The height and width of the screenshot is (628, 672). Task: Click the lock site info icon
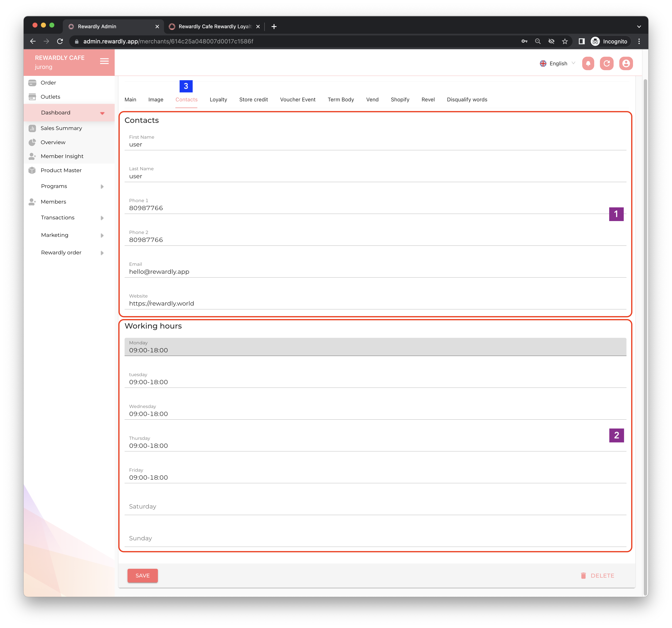(77, 41)
